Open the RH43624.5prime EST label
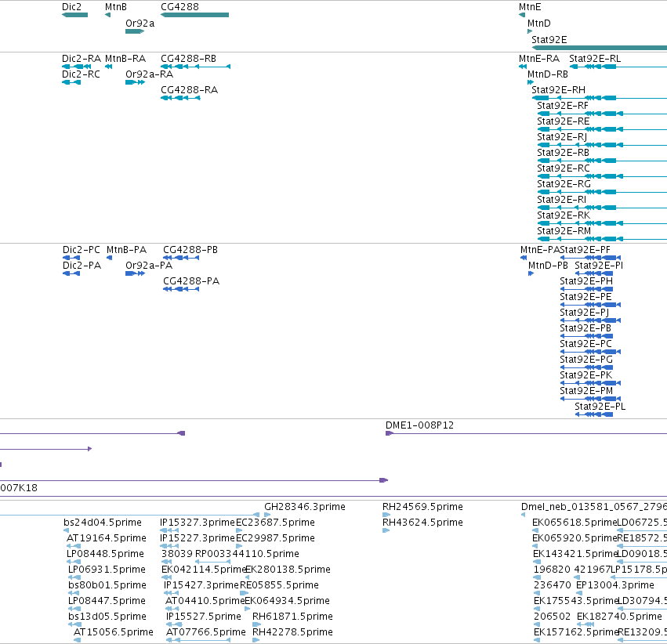The width and height of the screenshot is (667, 644). 422,523
